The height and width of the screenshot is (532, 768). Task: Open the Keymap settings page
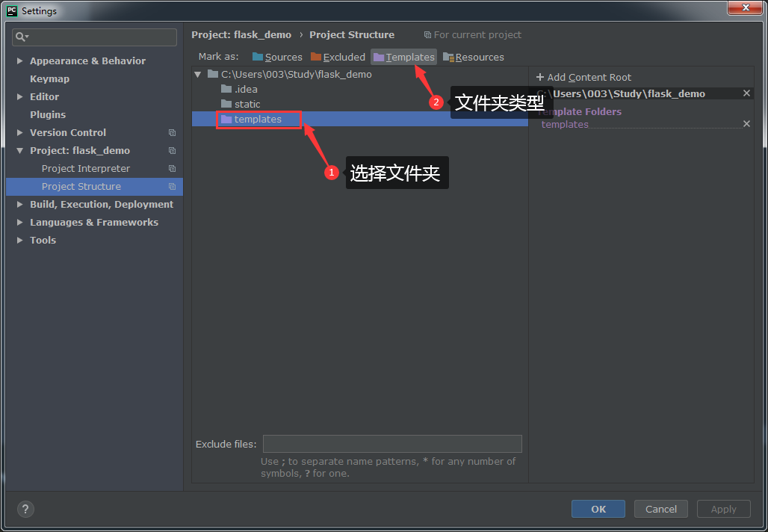pyautogui.click(x=49, y=79)
